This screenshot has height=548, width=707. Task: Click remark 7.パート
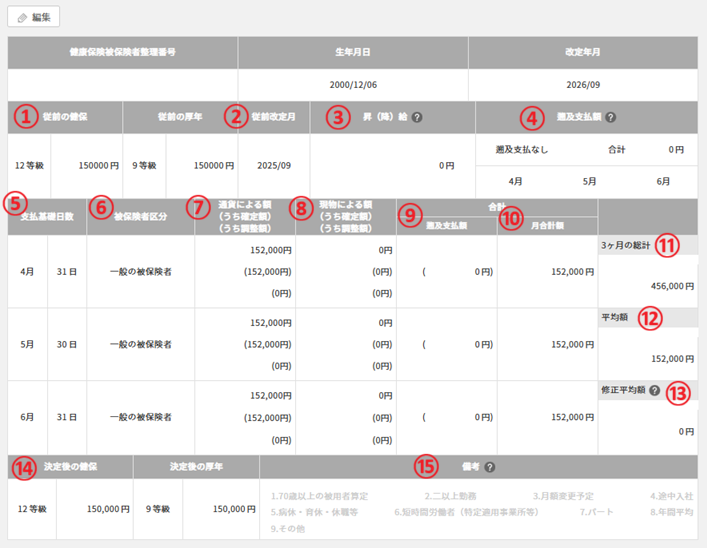click(x=597, y=512)
